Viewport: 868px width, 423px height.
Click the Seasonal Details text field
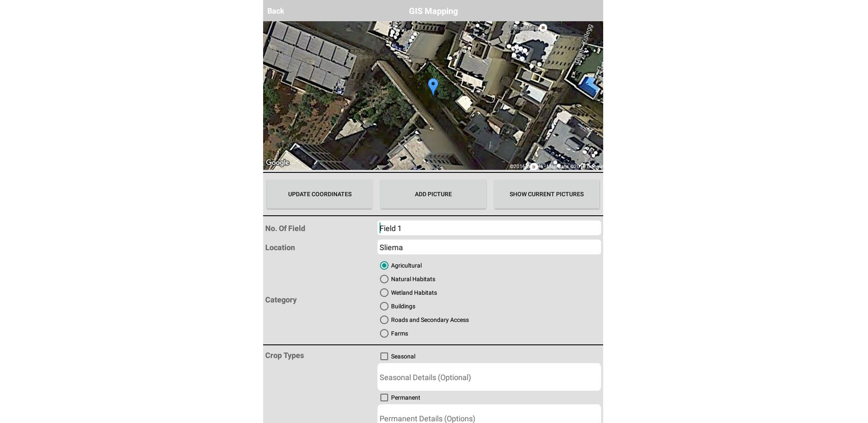pyautogui.click(x=489, y=377)
